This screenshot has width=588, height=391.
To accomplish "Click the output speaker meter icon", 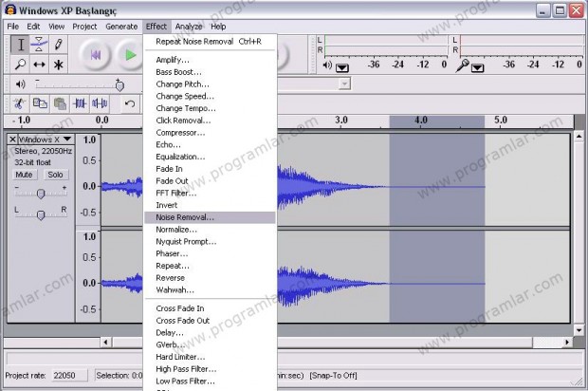I will [x=327, y=65].
